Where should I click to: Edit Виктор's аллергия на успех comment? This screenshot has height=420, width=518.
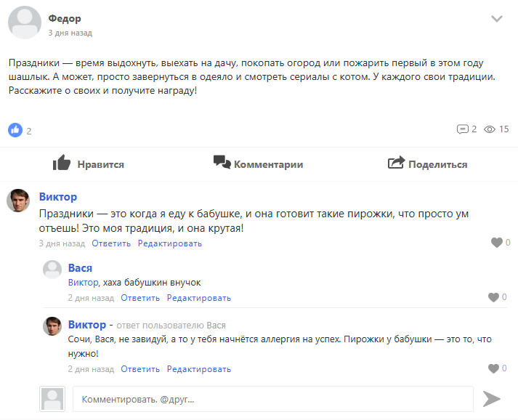click(199, 369)
